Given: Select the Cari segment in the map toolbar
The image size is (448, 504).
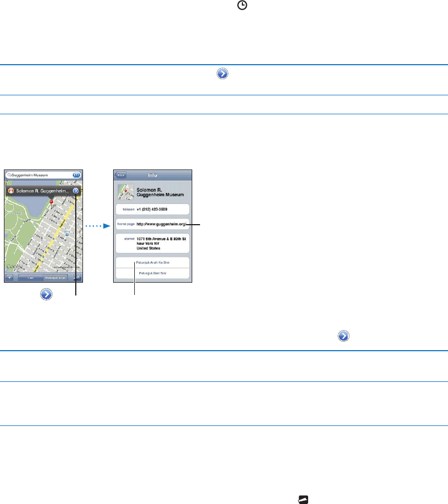Looking at the screenshot, I should point(31,278).
